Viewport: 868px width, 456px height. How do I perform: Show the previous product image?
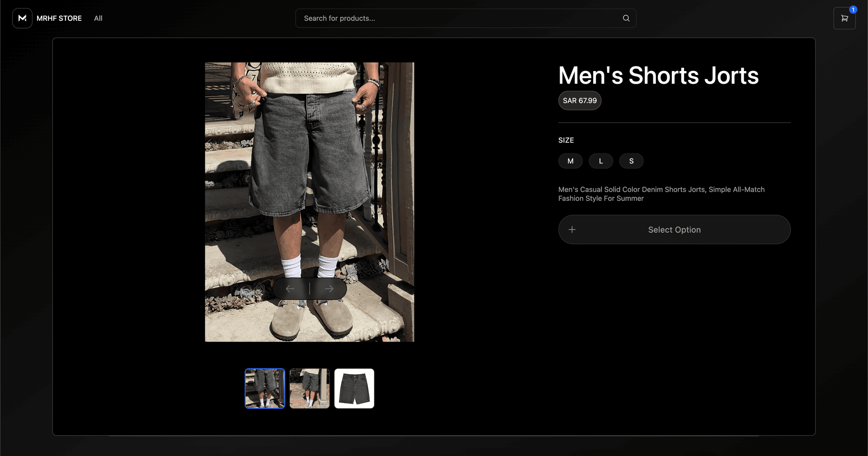pyautogui.click(x=290, y=288)
